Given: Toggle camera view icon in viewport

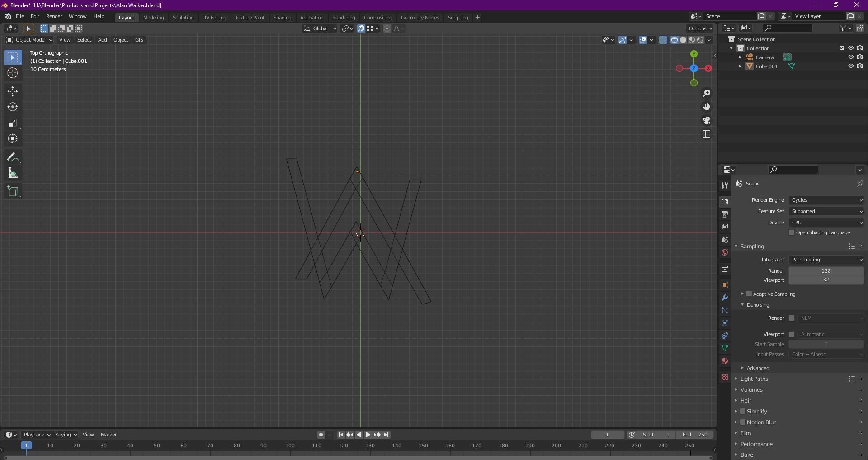Looking at the screenshot, I should click(x=707, y=120).
